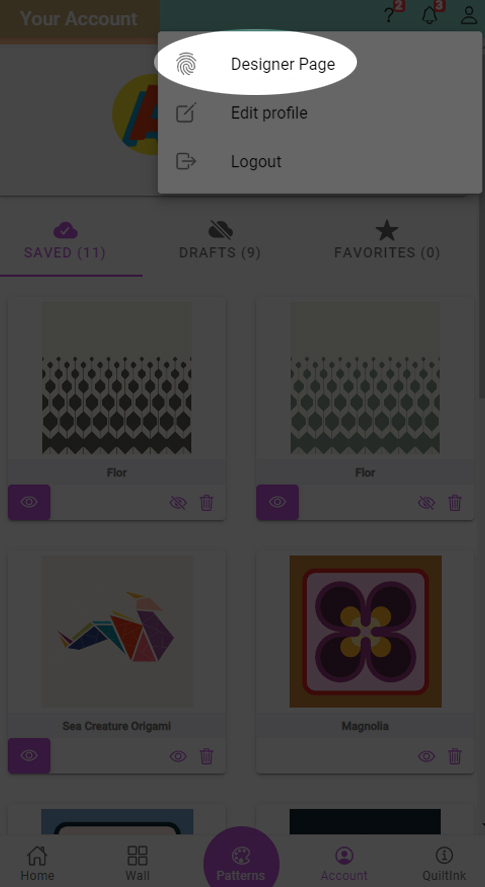Open Wall grid icon in bottom bar
485x887 pixels.
138,863
